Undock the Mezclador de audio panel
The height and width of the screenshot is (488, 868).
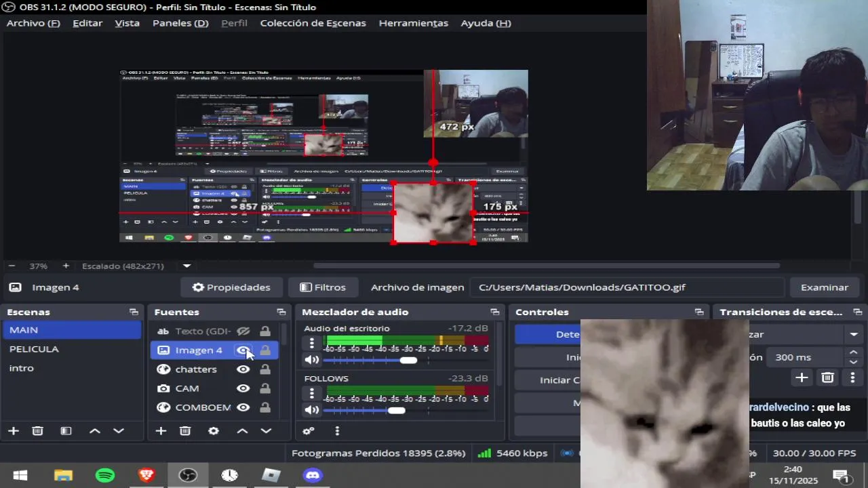click(495, 312)
